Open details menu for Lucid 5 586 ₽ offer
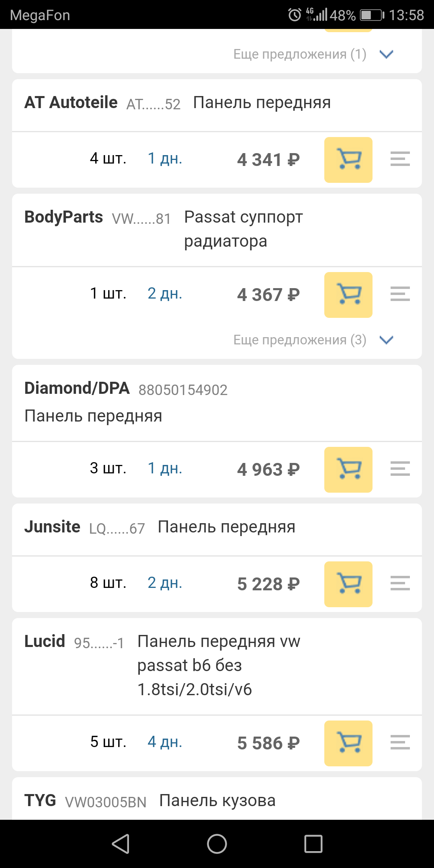434x868 pixels. [400, 743]
